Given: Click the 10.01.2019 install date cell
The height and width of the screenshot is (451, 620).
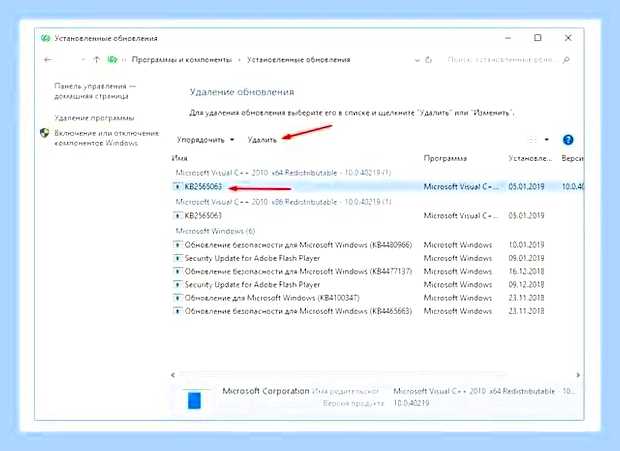Looking at the screenshot, I should pyautogui.click(x=526, y=245).
